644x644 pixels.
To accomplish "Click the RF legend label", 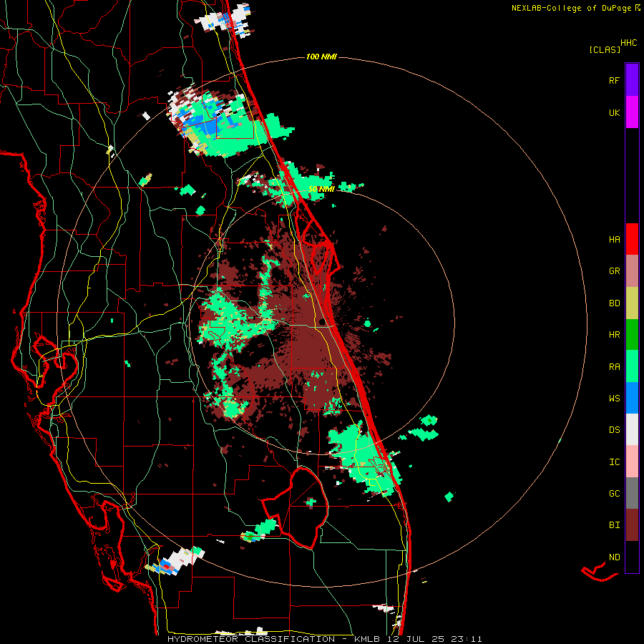I will 614,80.
